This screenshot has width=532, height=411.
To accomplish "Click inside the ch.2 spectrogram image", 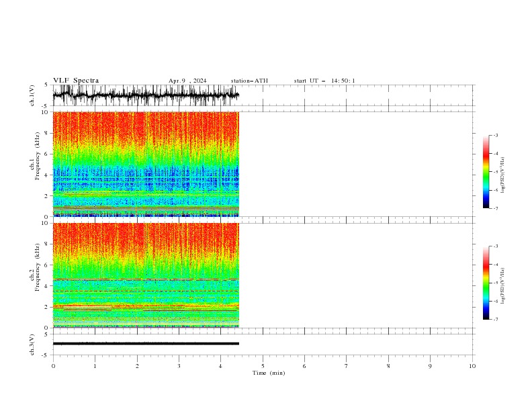I will (x=146, y=275).
